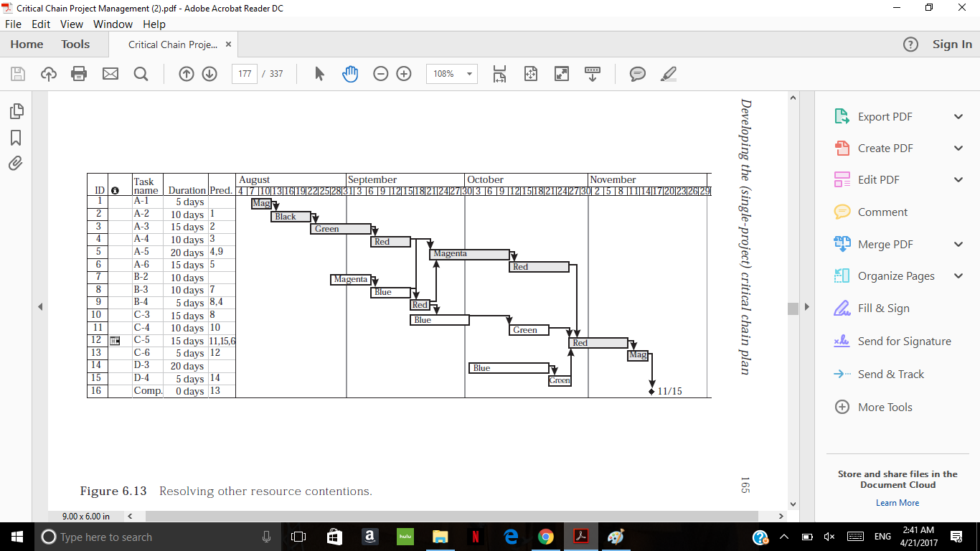Open the Window menu

(x=113, y=24)
